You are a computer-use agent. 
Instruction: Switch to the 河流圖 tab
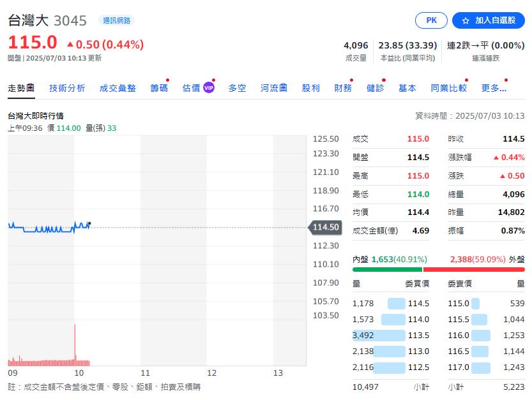274,88
